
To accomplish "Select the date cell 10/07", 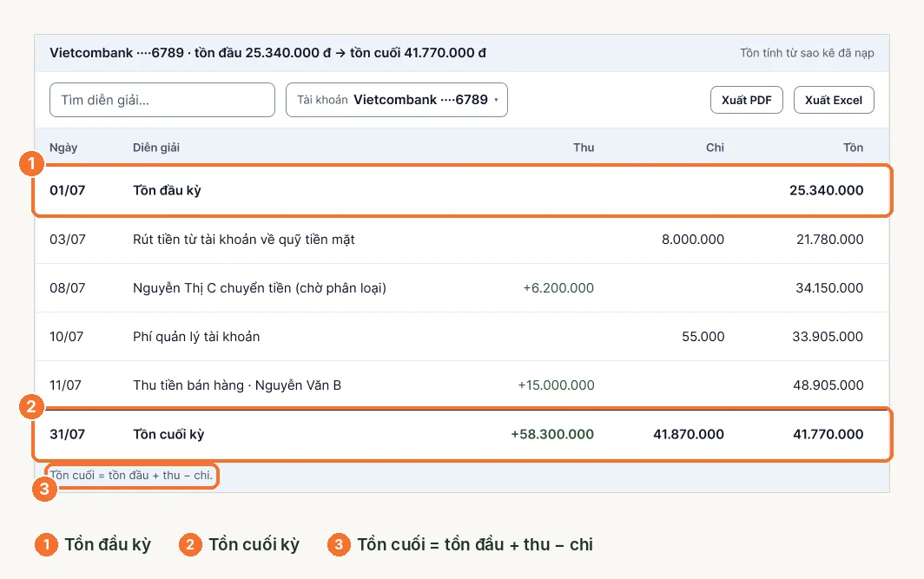I will tap(67, 336).
